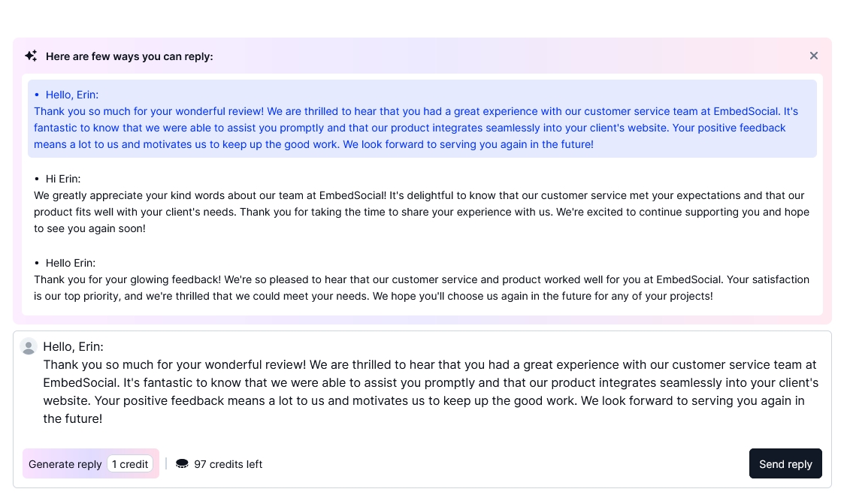Click the user avatar icon in reply box
The height and width of the screenshot is (504, 844).
coord(29,346)
